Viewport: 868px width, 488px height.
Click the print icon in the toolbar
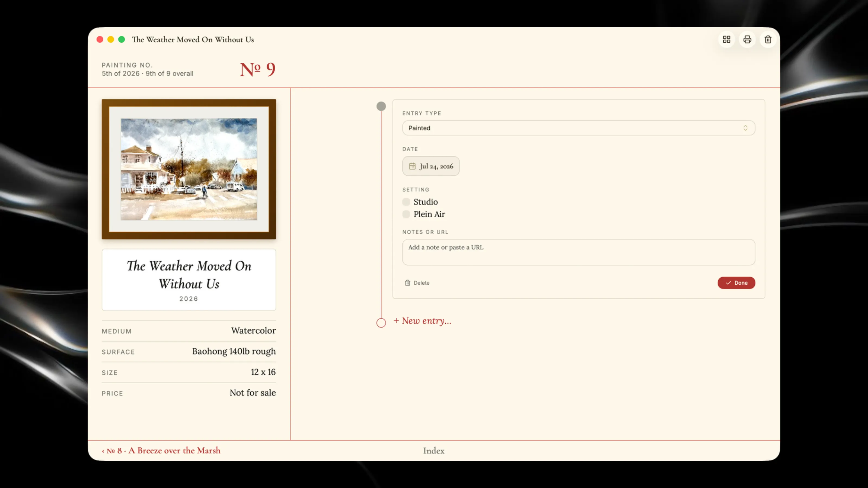click(x=747, y=39)
